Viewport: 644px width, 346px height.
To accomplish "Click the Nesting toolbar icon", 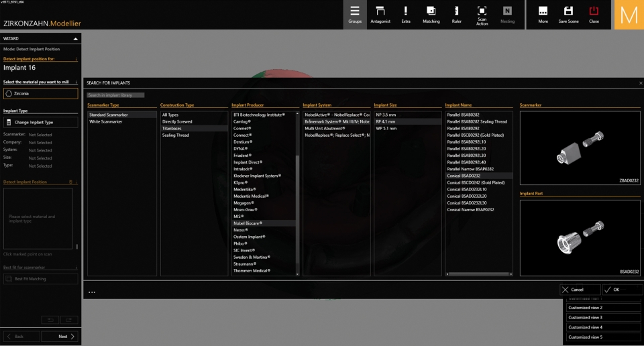I will tap(507, 15).
